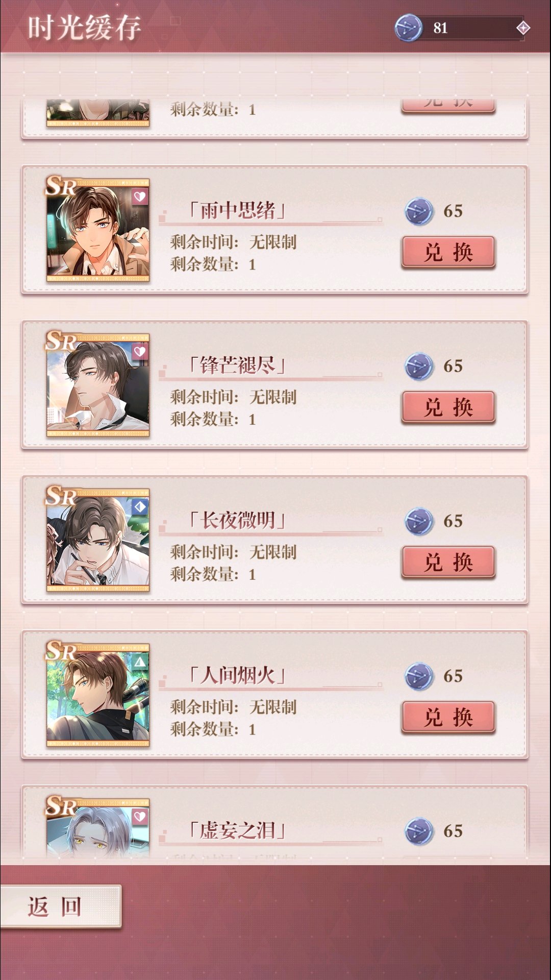Click the diamond plus icon beside 81

(x=523, y=28)
